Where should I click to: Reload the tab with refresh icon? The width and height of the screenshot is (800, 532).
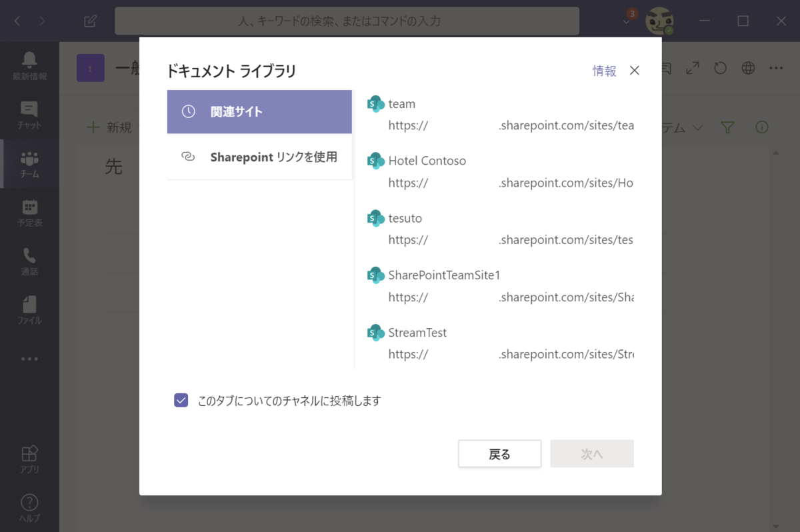(720, 68)
